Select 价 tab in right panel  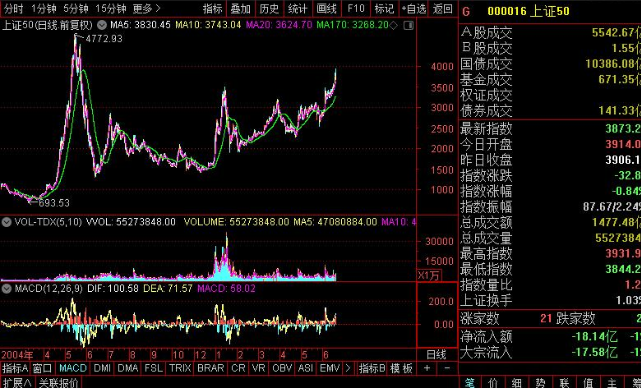[493, 383]
